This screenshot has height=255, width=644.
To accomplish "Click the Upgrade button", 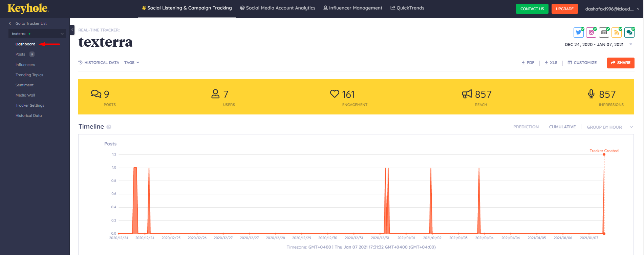I will pyautogui.click(x=565, y=9).
